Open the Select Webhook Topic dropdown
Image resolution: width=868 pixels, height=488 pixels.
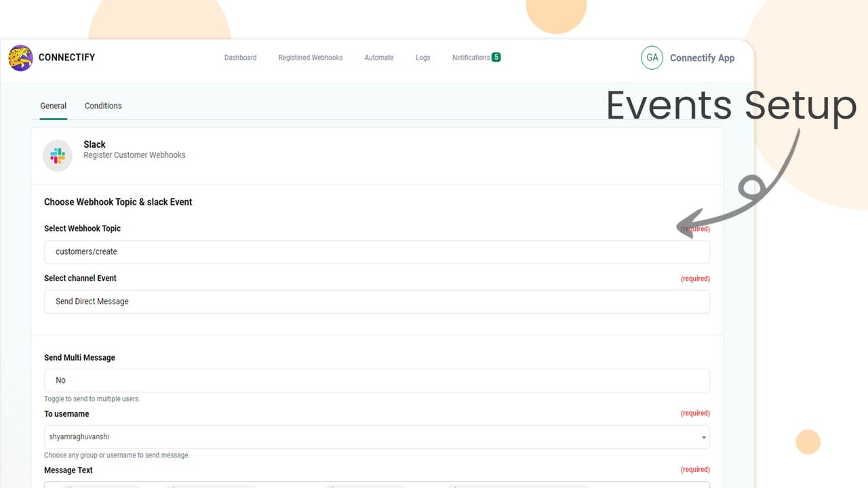377,252
